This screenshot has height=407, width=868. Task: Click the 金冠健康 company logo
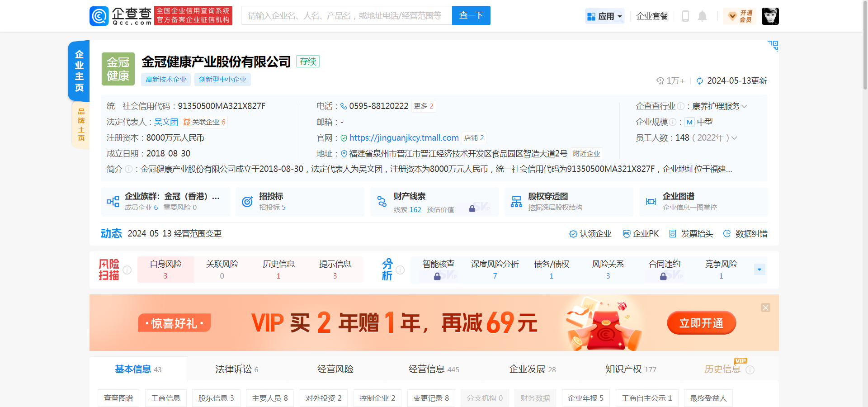[118, 69]
